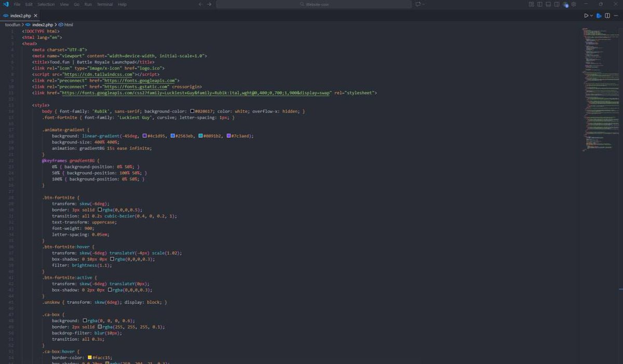Click the rgba(255, 255, 255, 0.1) color swatch
This screenshot has height=364, width=623.
click(x=100, y=327)
